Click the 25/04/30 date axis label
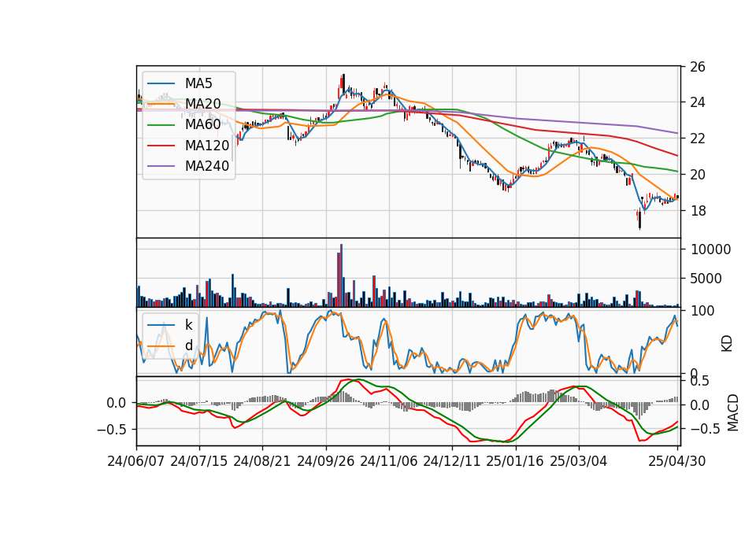This screenshot has width=756, height=543. pyautogui.click(x=677, y=461)
